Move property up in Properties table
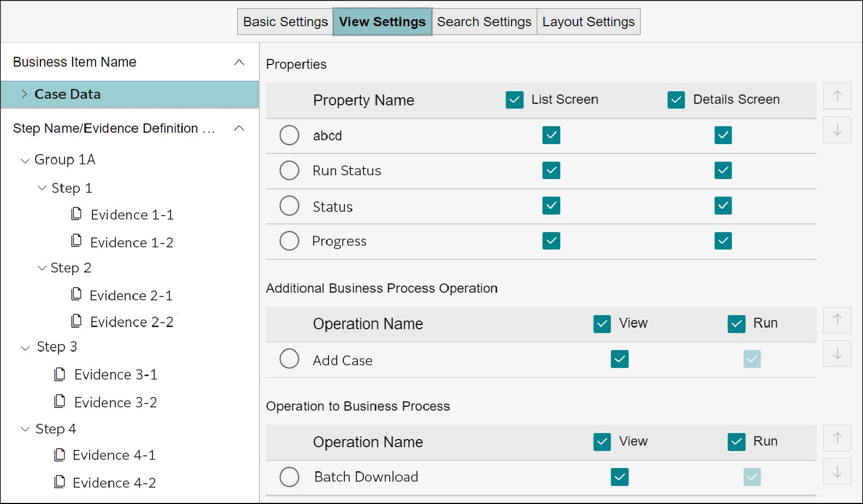The width and height of the screenshot is (863, 504). (837, 97)
